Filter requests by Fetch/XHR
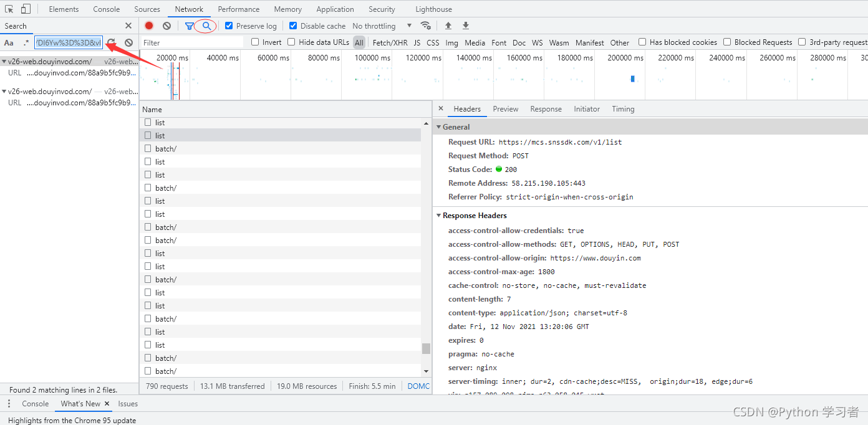This screenshot has width=868, height=425. [390, 42]
